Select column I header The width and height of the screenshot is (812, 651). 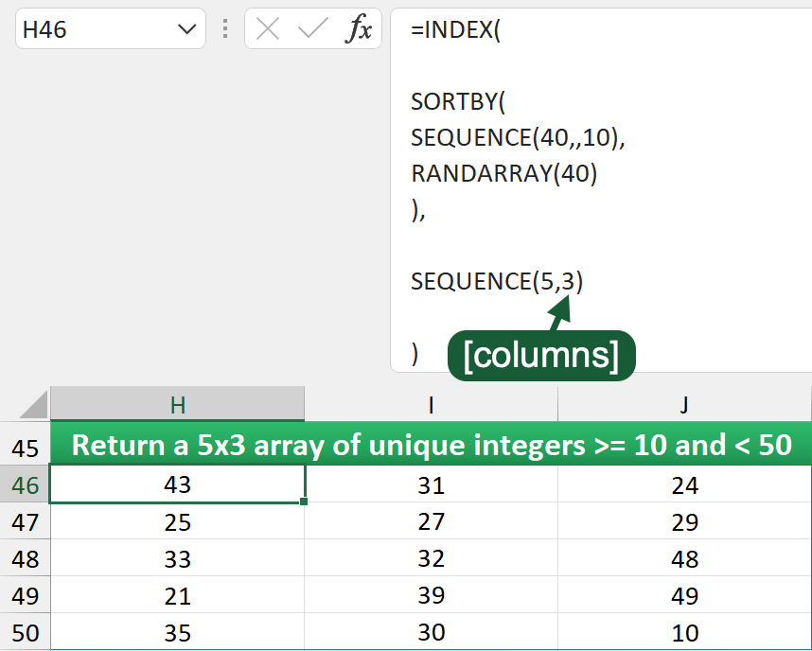tap(431, 405)
